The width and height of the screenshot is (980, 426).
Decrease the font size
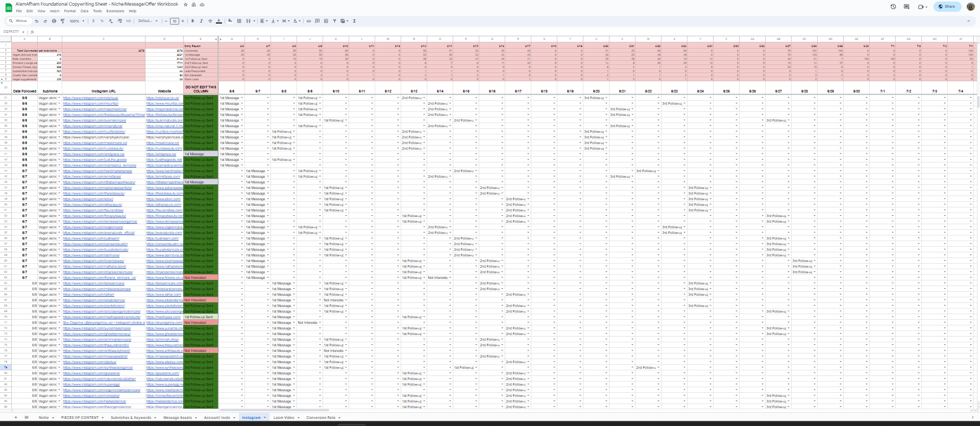166,21
